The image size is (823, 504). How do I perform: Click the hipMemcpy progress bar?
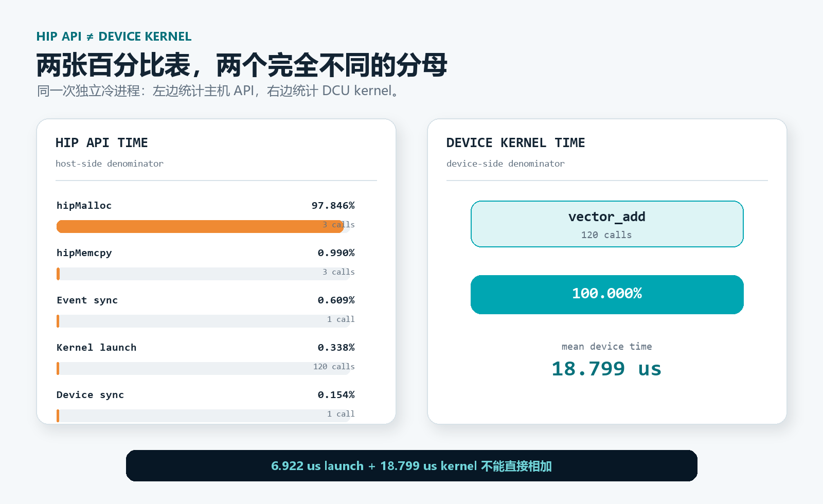[x=203, y=274]
